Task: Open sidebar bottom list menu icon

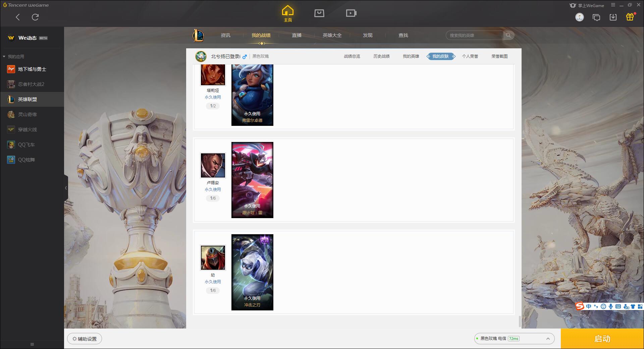Action: click(x=32, y=344)
